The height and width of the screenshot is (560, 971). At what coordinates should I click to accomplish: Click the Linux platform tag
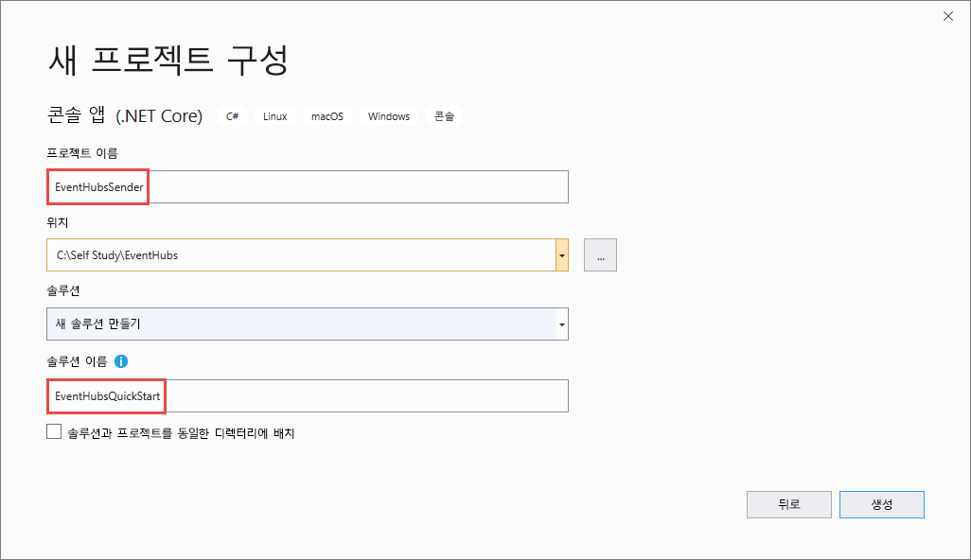274,116
